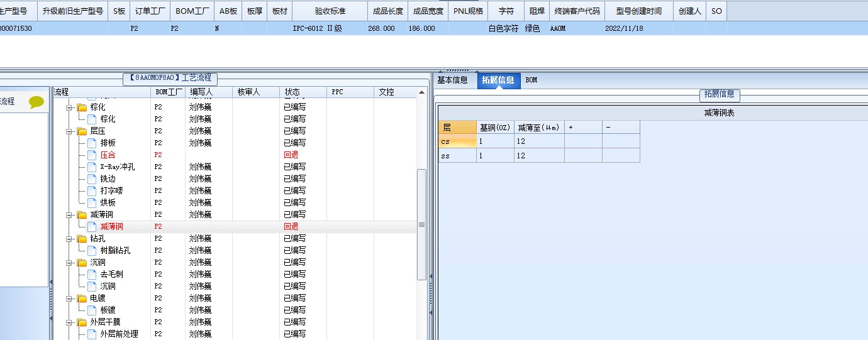868x340 pixels.
Task: Click the 状态 column header in process tree
Action: pyautogui.click(x=303, y=92)
